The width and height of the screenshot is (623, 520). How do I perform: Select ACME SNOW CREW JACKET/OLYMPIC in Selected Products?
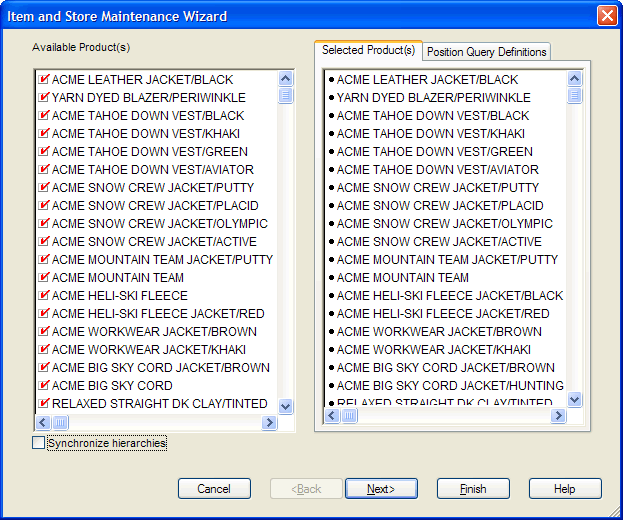445,224
